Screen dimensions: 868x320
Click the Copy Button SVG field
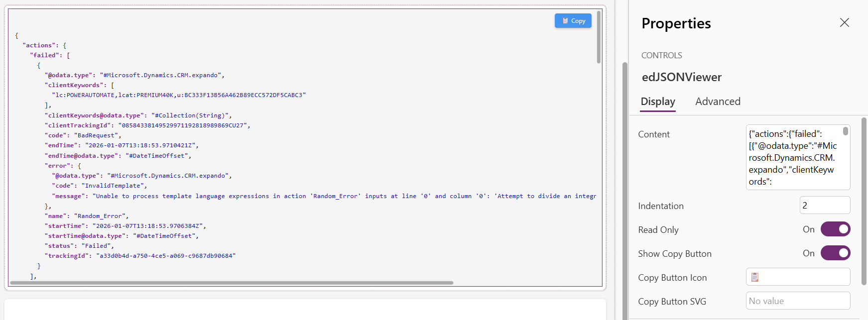(798, 301)
